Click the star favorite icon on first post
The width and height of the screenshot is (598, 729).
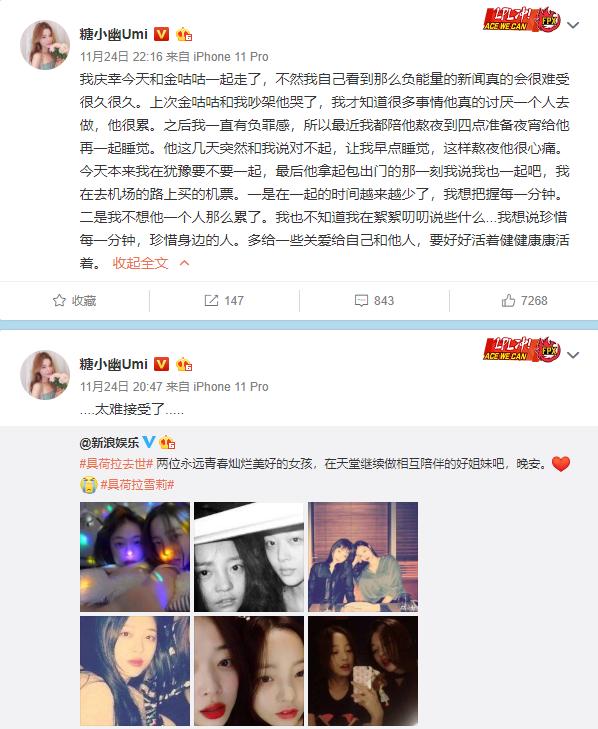[x=59, y=301]
